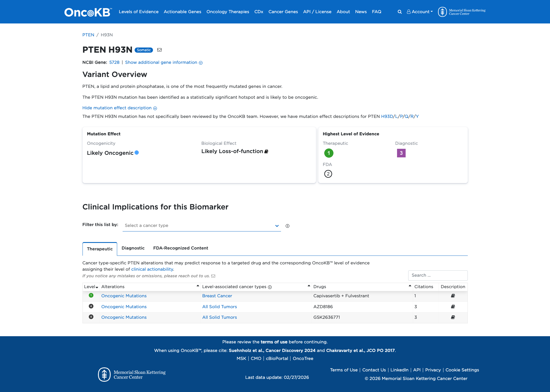Type in the table search field
Image resolution: width=550 pixels, height=392 pixels.
click(438, 275)
